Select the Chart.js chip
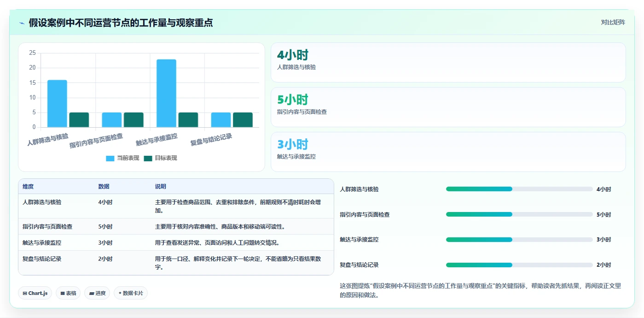The height and width of the screenshot is (318, 644). (x=35, y=293)
